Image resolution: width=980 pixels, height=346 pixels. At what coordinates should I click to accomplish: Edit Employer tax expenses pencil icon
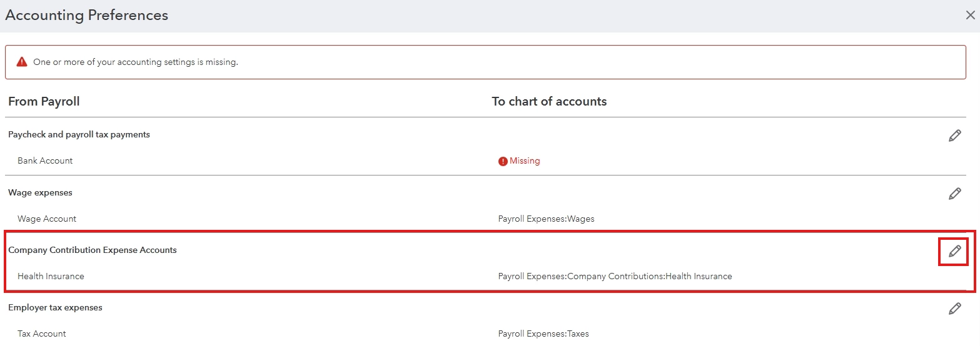tap(954, 309)
